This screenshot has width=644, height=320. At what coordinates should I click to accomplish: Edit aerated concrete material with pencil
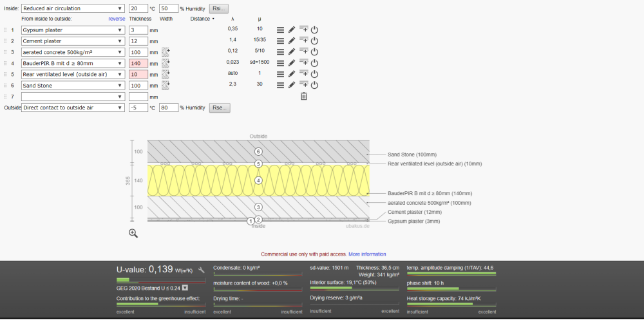tap(292, 52)
